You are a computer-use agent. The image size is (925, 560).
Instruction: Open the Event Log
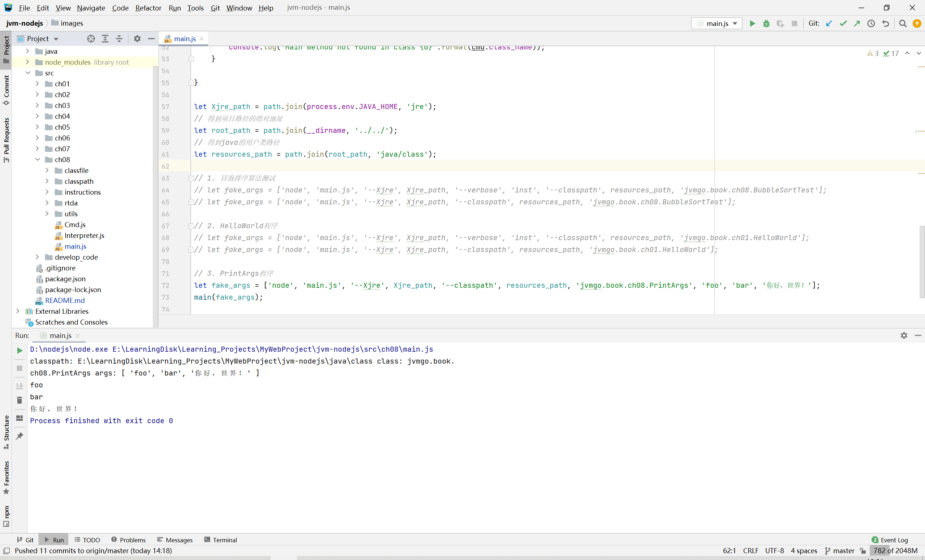click(889, 540)
